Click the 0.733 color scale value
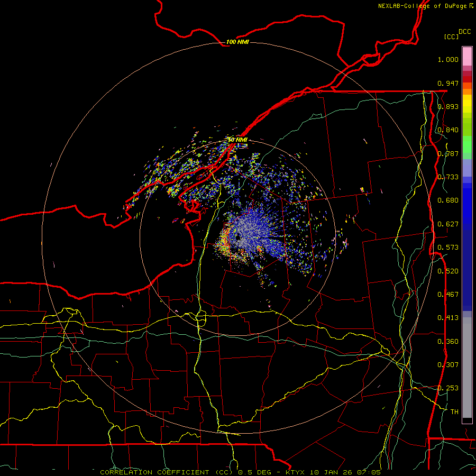This screenshot has width=476, height=476. 448,177
